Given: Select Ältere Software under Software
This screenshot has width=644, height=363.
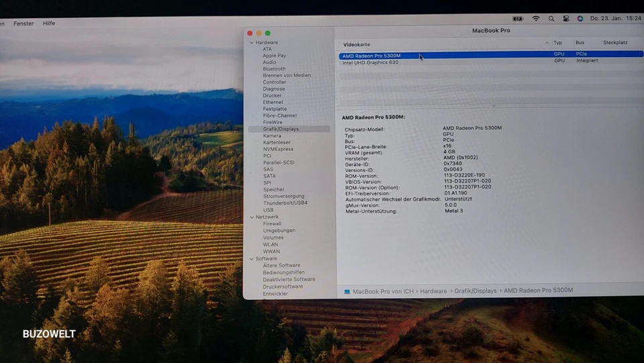Looking at the screenshot, I should 281,265.
